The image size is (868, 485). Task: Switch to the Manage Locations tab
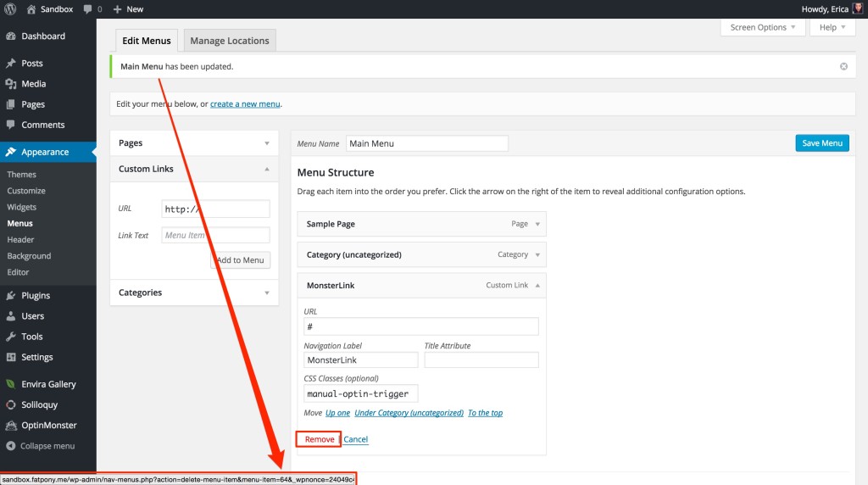tap(230, 41)
